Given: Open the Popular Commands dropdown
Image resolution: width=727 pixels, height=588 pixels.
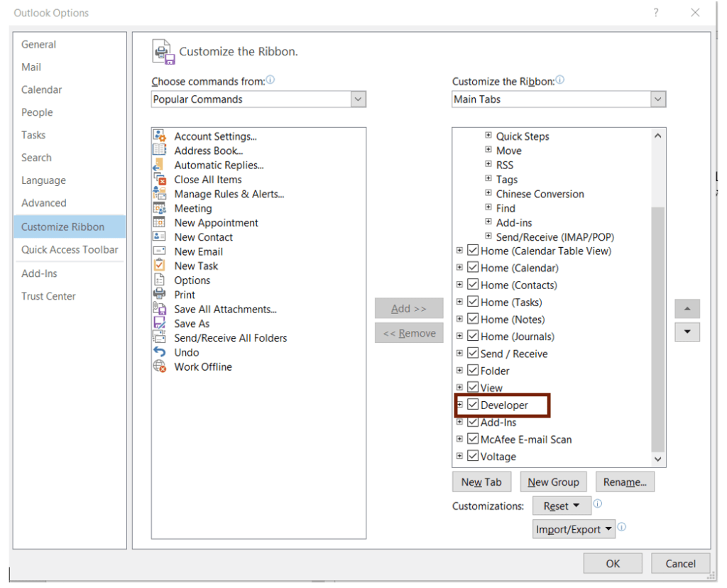Looking at the screenshot, I should tap(358, 99).
